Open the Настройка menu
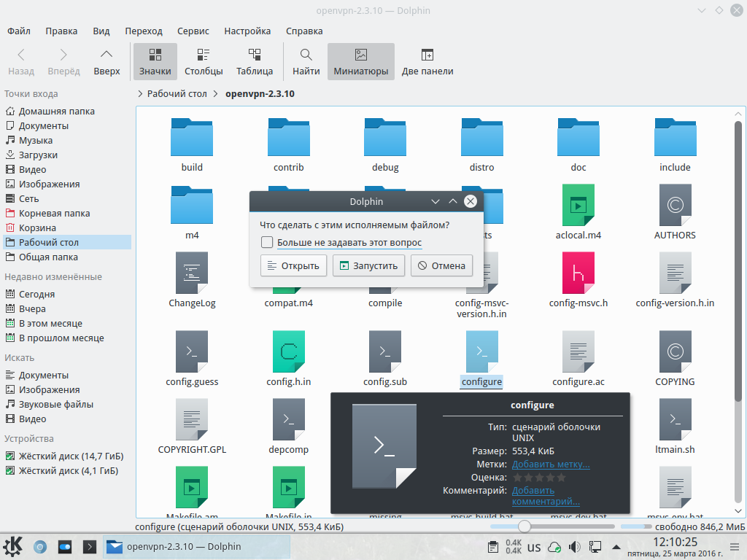The width and height of the screenshot is (747, 560). [247, 31]
